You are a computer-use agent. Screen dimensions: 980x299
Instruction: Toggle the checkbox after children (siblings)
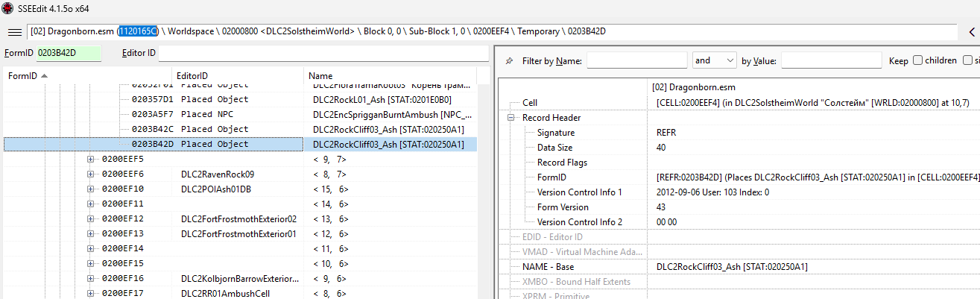click(x=967, y=60)
